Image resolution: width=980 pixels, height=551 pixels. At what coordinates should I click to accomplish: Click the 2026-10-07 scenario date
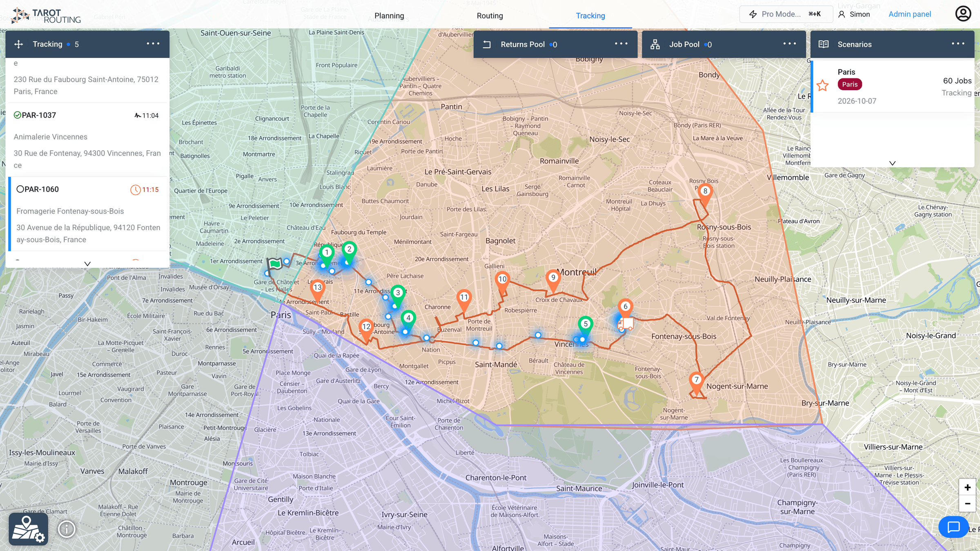point(857,101)
